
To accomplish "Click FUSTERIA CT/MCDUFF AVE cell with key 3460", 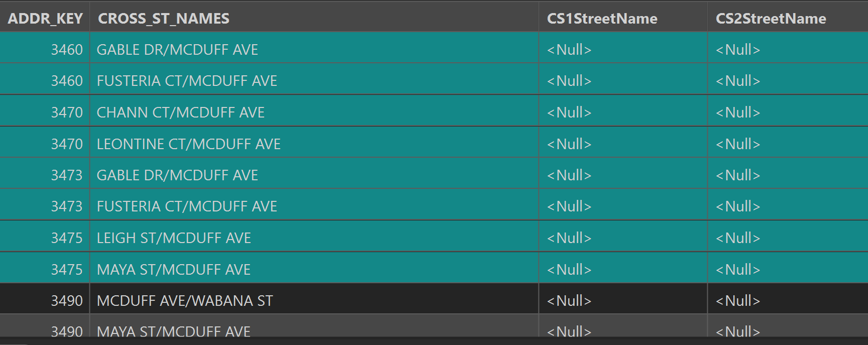I will click(187, 81).
